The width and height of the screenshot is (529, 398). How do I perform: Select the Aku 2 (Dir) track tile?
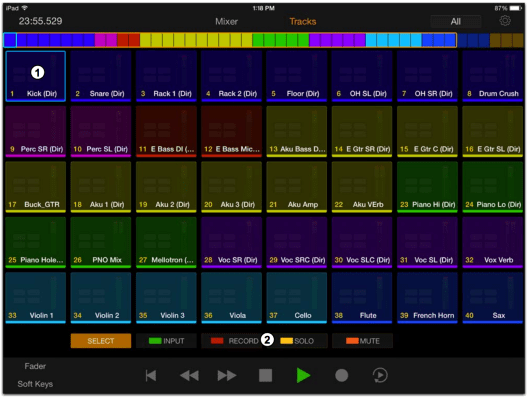click(x=166, y=187)
